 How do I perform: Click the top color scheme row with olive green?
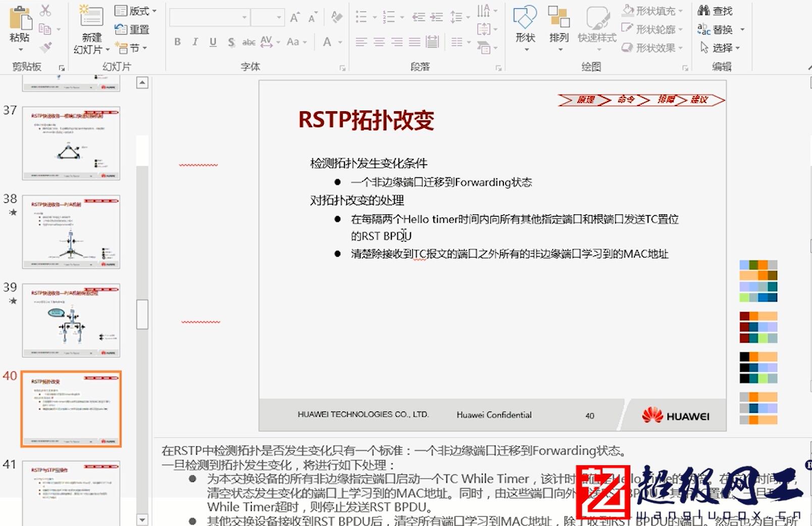point(758,265)
